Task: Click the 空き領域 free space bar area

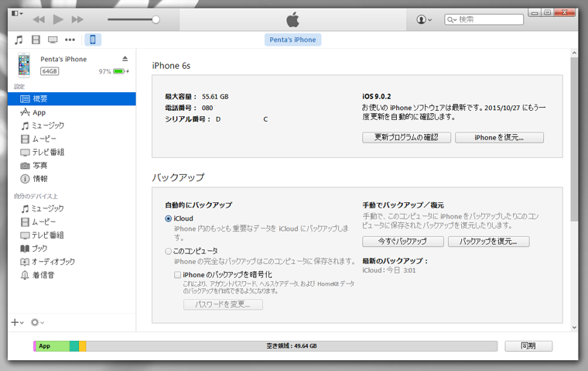Action: coord(292,346)
